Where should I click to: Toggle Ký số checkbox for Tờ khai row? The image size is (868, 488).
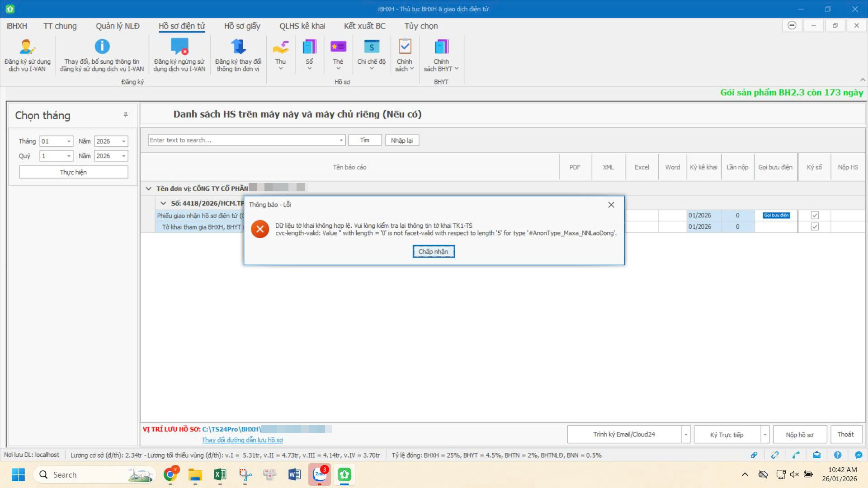pos(815,227)
